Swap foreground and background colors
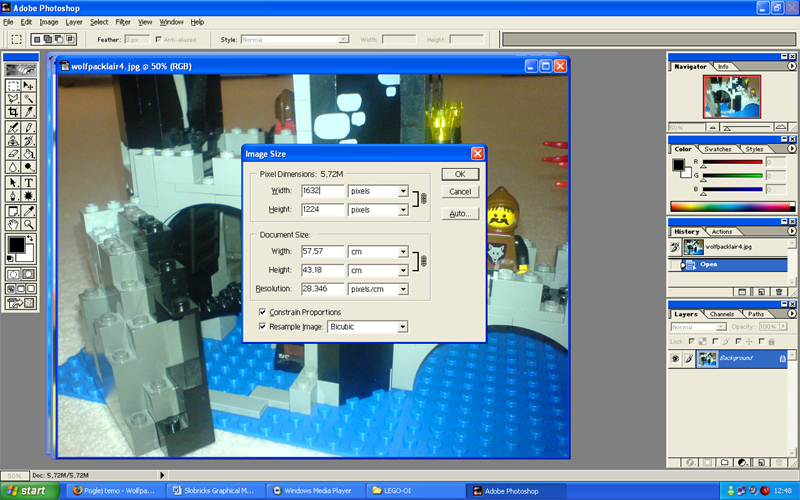 30,238
